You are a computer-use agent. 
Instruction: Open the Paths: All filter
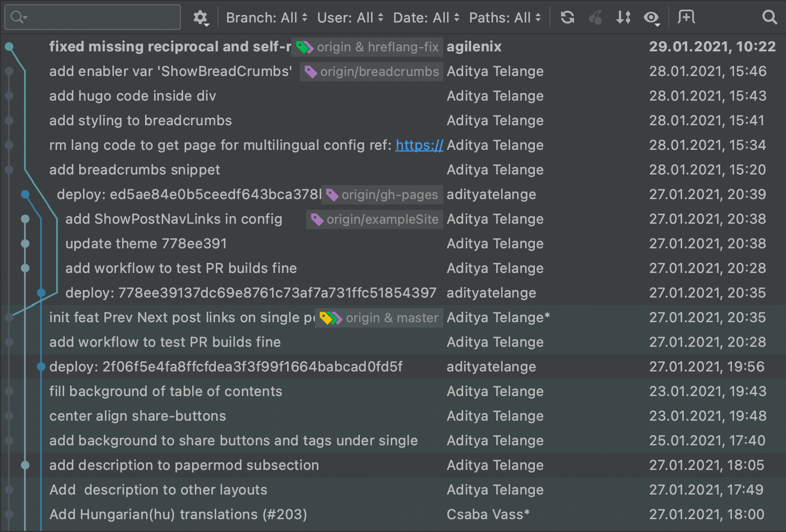click(x=505, y=18)
